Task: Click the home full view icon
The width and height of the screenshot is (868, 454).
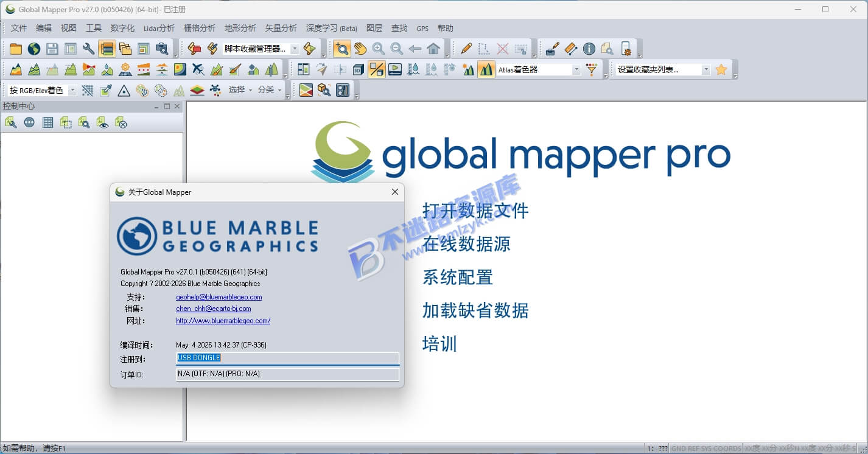Action: click(x=433, y=49)
